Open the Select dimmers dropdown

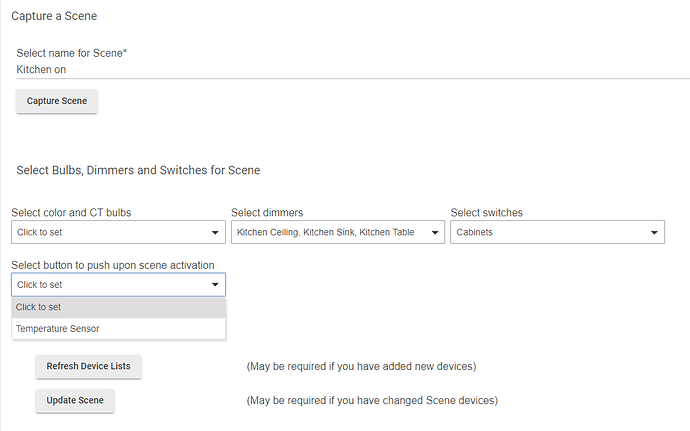338,232
